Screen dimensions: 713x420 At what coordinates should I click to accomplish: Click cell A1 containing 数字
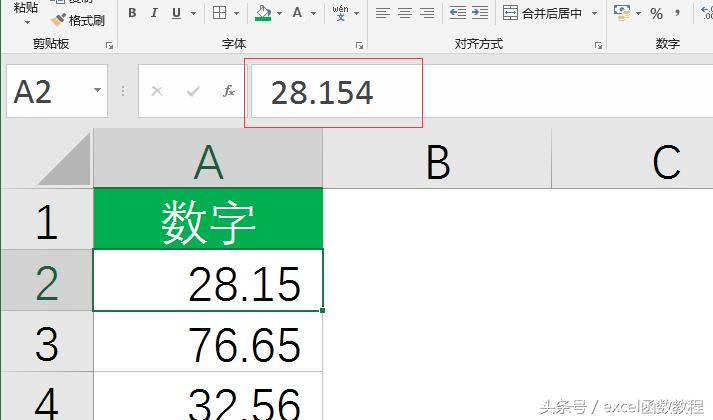(x=208, y=219)
